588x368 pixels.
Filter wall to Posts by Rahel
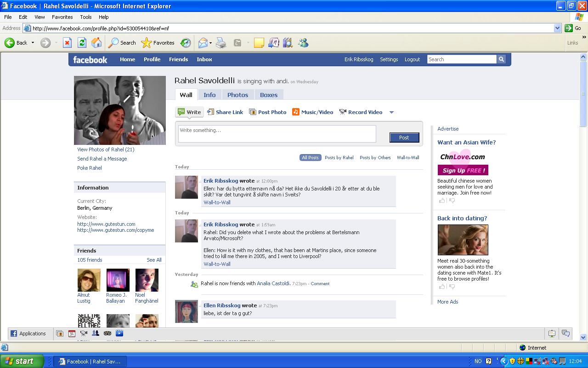339,157
